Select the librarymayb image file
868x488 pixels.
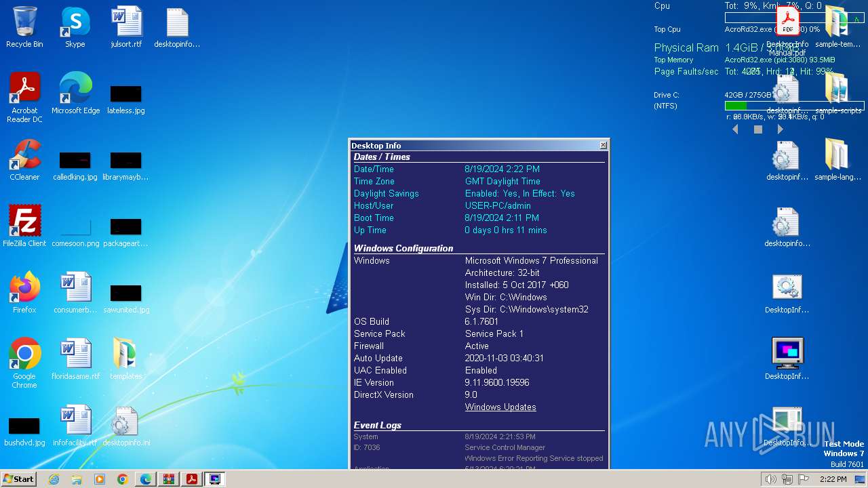(126, 165)
